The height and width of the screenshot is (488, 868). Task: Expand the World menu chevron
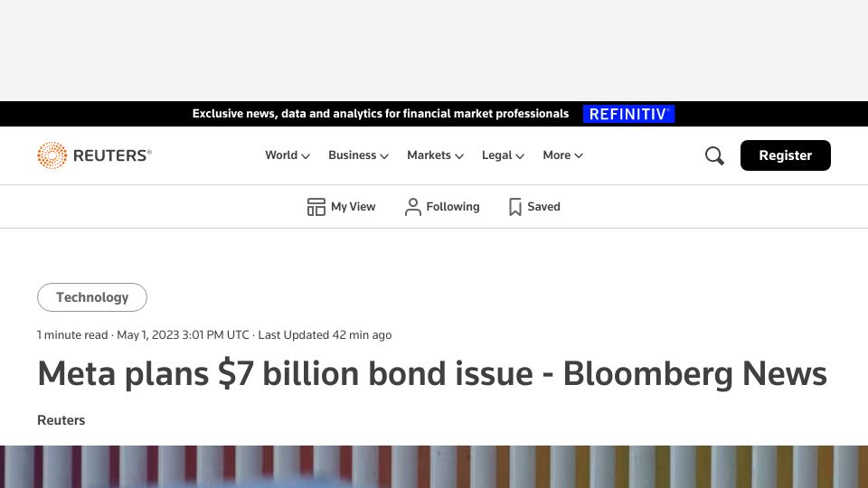pyautogui.click(x=305, y=156)
